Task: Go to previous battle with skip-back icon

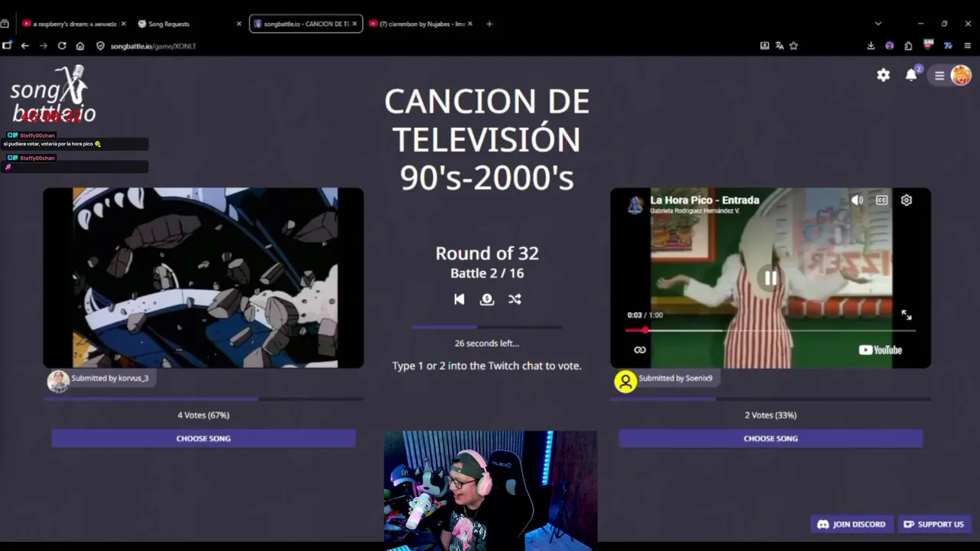Action: pos(459,299)
